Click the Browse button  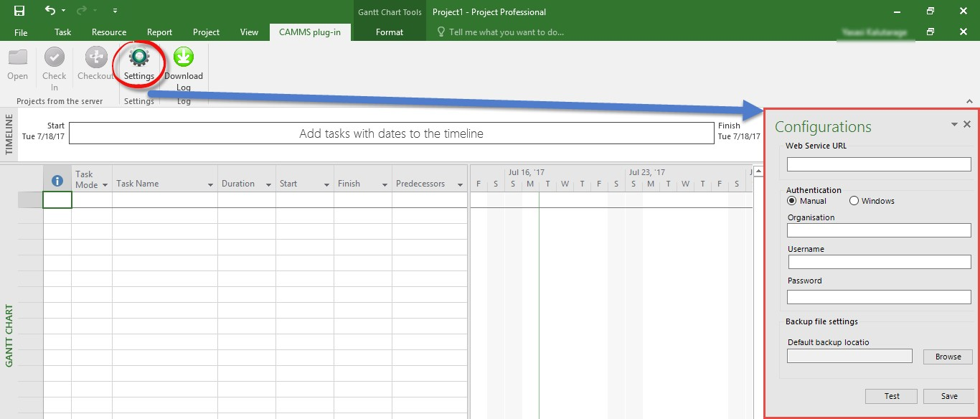point(948,357)
